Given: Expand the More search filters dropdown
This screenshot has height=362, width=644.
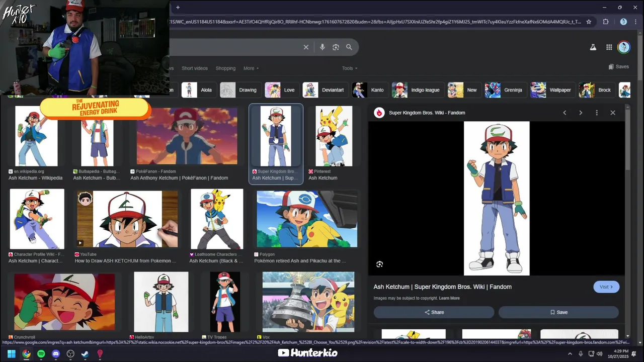Looking at the screenshot, I should click(x=251, y=68).
